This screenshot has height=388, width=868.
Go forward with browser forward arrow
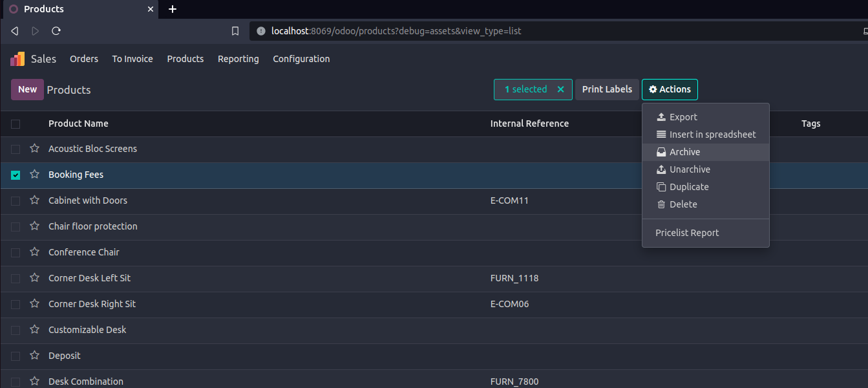click(36, 31)
